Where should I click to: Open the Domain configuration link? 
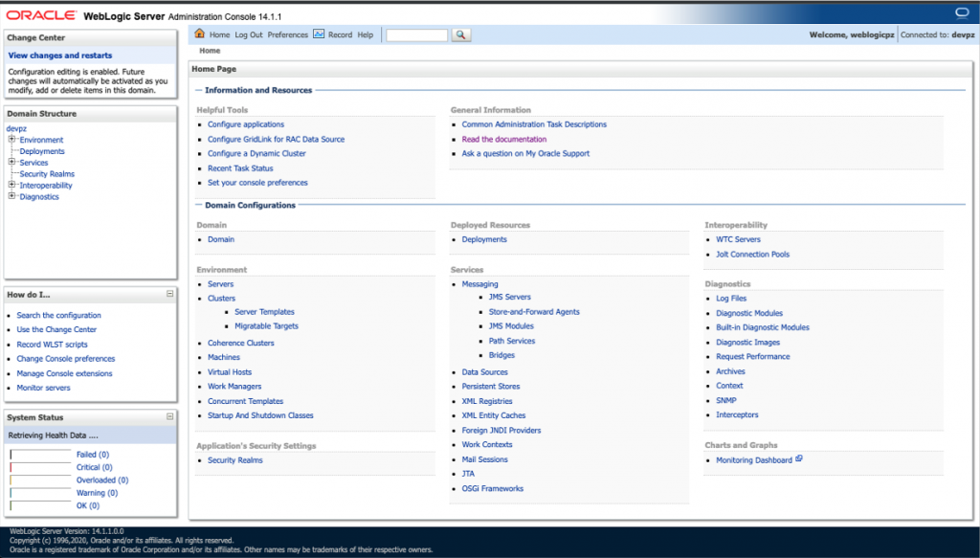[x=221, y=239]
